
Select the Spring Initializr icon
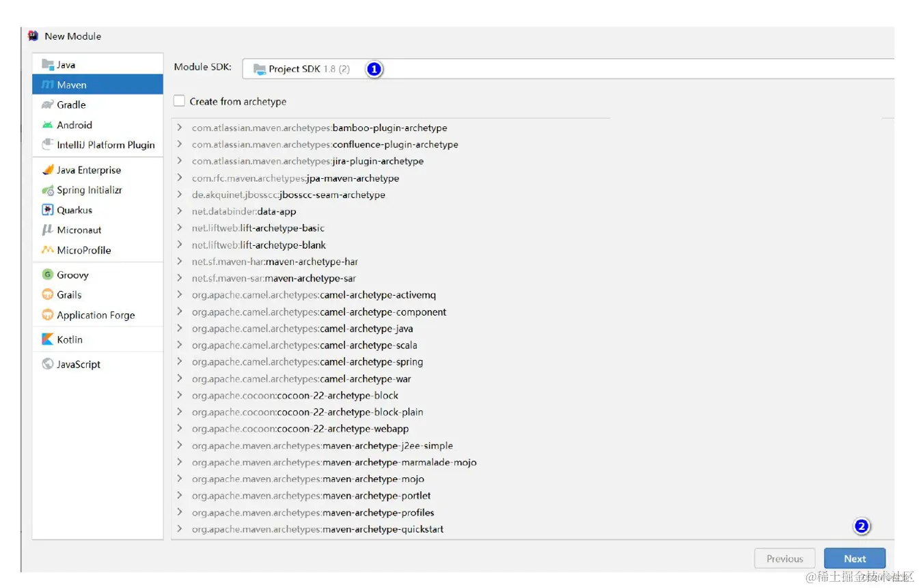(x=48, y=191)
